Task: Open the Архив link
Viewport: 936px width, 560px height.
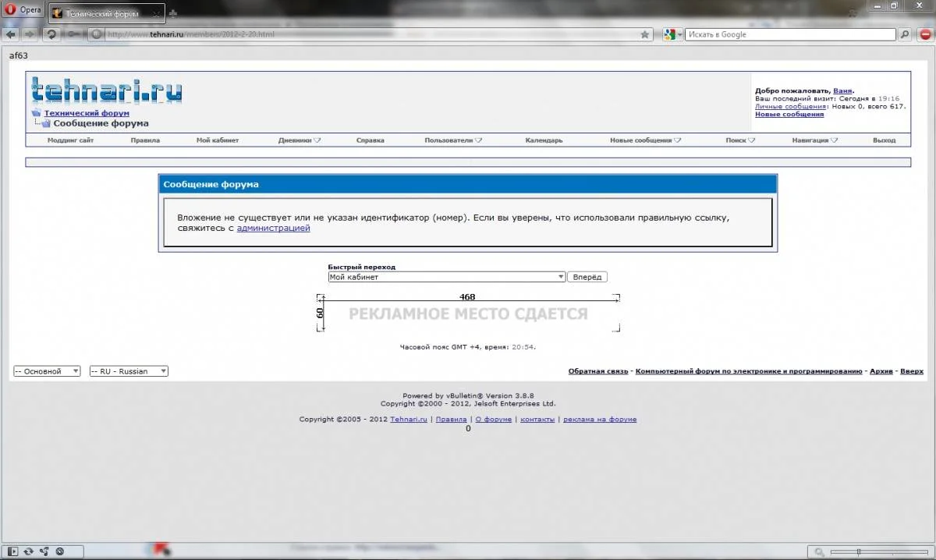Action: click(x=881, y=371)
